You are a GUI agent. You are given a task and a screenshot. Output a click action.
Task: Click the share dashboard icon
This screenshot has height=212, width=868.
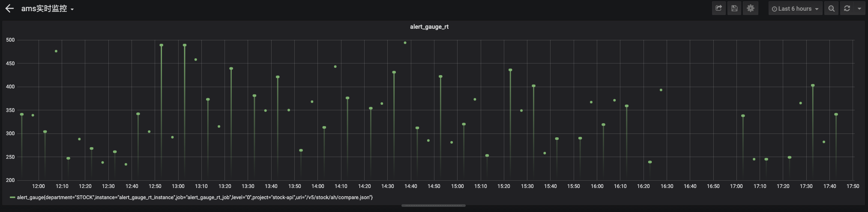coord(719,8)
